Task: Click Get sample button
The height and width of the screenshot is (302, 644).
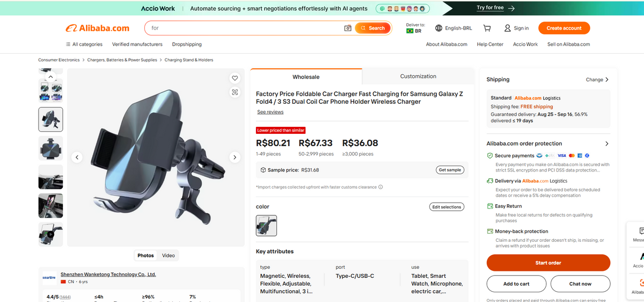Action: 450,170
